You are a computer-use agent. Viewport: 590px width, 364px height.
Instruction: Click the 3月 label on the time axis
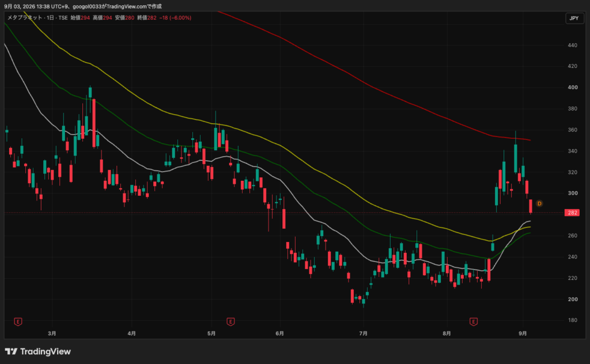52,333
